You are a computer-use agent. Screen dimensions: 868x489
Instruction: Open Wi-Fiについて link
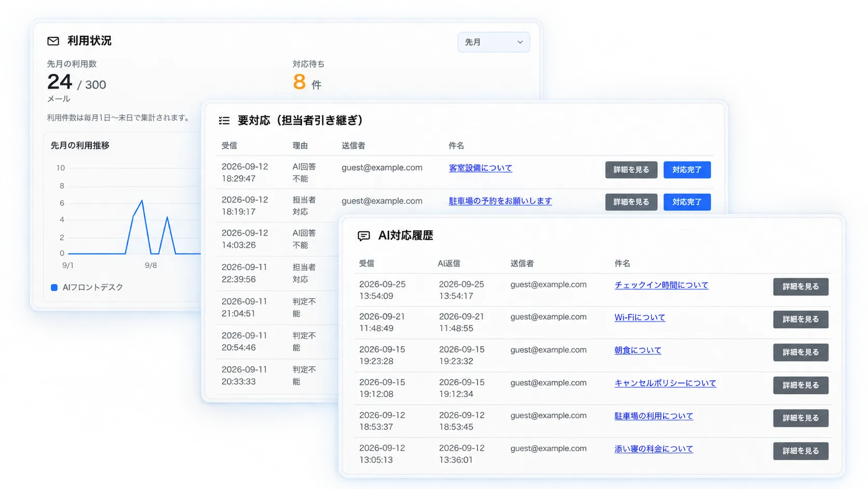pyautogui.click(x=640, y=318)
